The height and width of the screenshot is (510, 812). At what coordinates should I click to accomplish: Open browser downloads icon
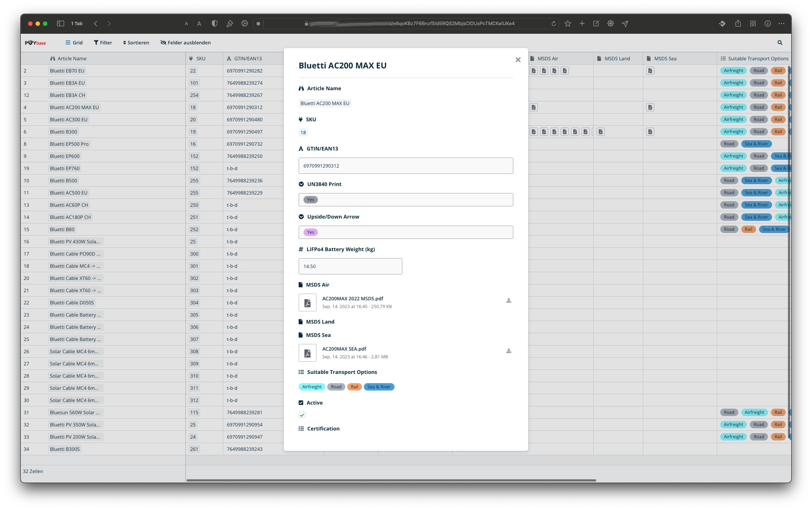[768, 23]
